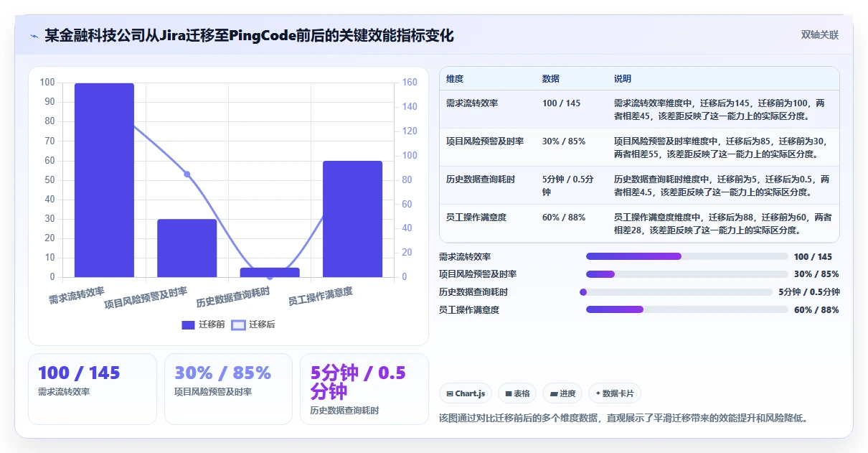The width and height of the screenshot is (868, 453).
Task: Click right axis value 160
Action: [x=410, y=83]
